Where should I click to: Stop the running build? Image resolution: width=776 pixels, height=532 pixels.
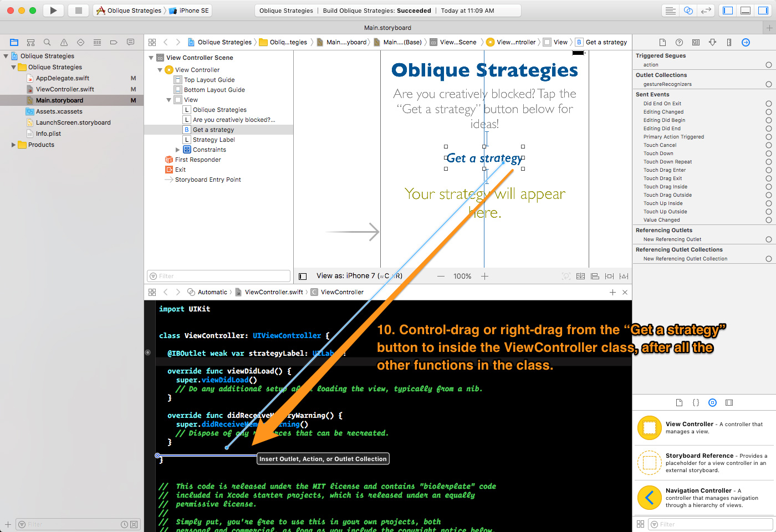79,11
